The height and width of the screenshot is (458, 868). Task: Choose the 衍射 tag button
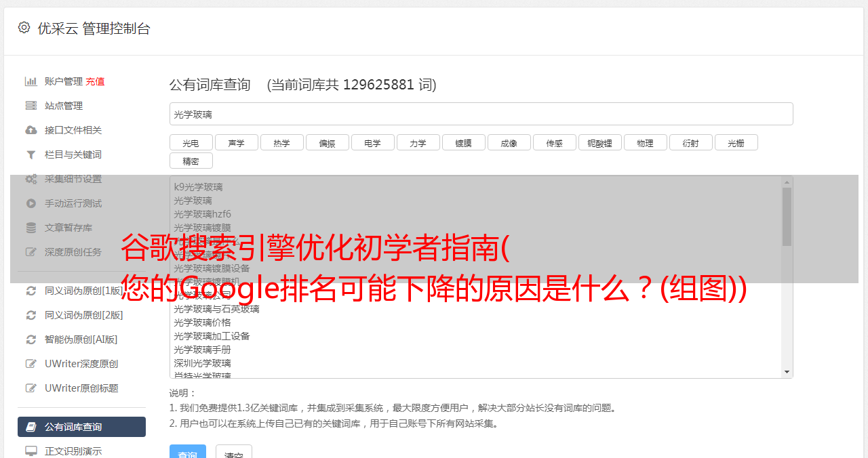(690, 142)
